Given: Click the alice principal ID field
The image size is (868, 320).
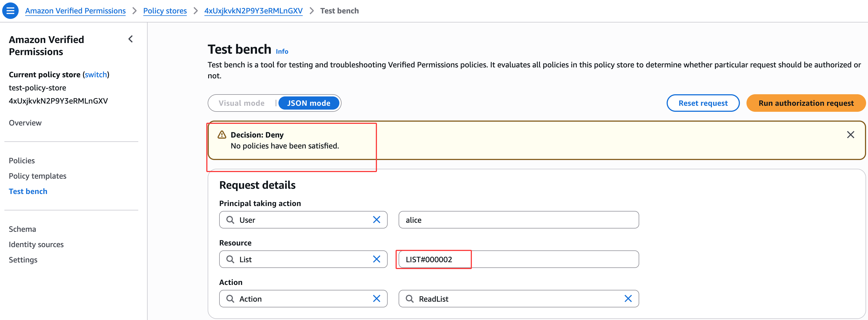Looking at the screenshot, I should pos(518,220).
